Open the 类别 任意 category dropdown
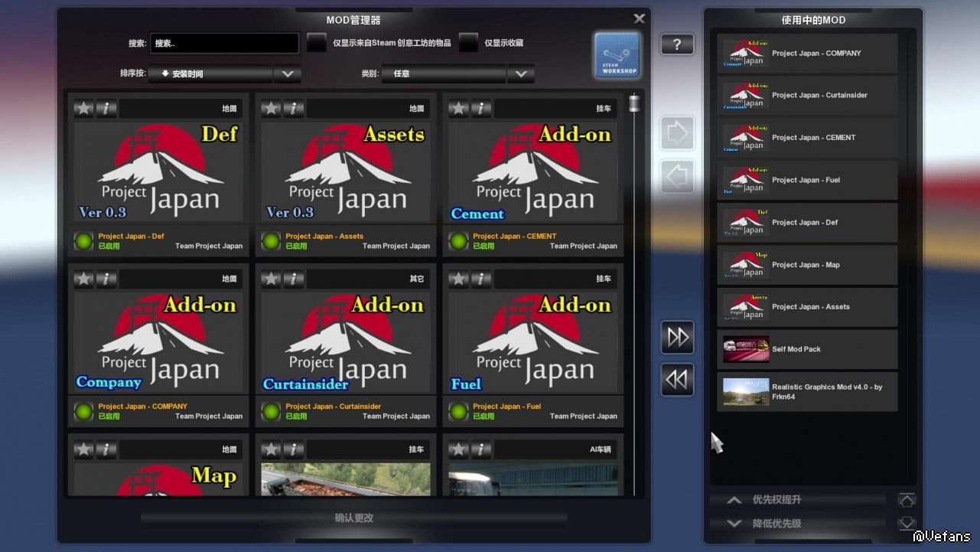This screenshot has height=552, width=980. (x=458, y=74)
